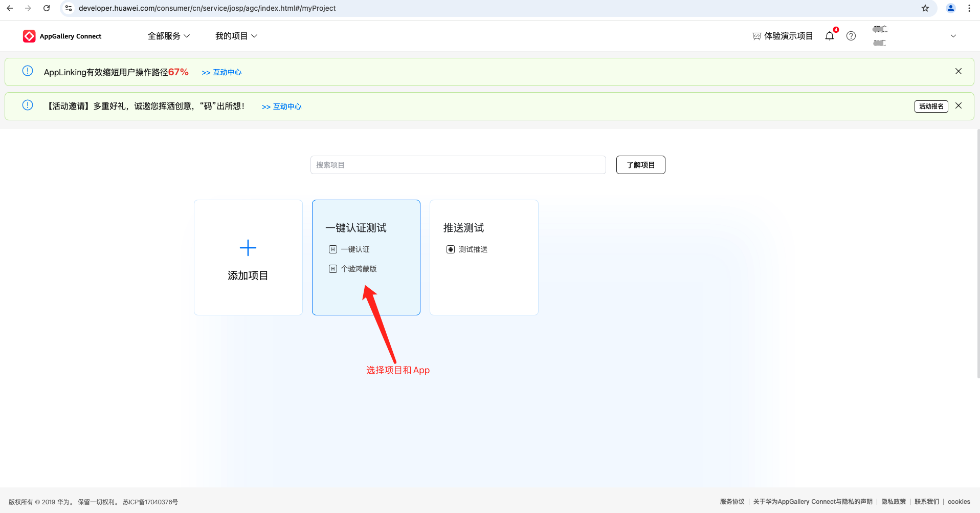This screenshot has width=980, height=513.
Task: Click the plus icon to add project
Action: pyautogui.click(x=248, y=248)
